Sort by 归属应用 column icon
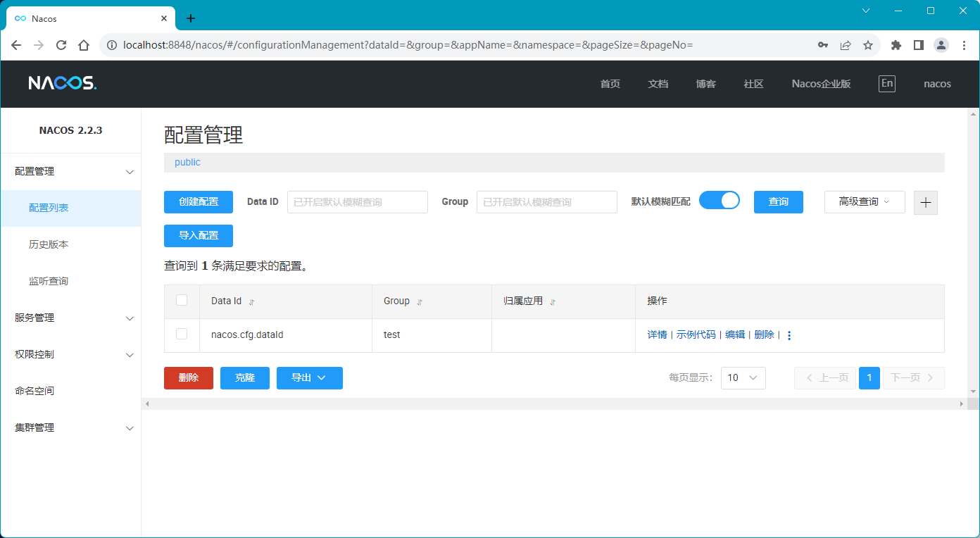This screenshot has height=538, width=980. (553, 301)
